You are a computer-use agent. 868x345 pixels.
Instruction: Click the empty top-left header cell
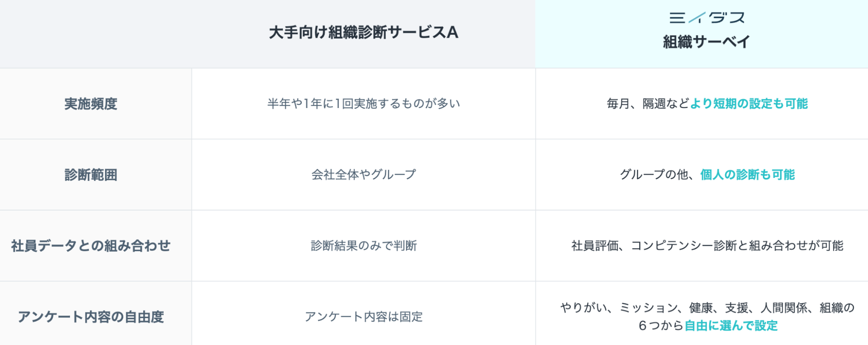96,33
